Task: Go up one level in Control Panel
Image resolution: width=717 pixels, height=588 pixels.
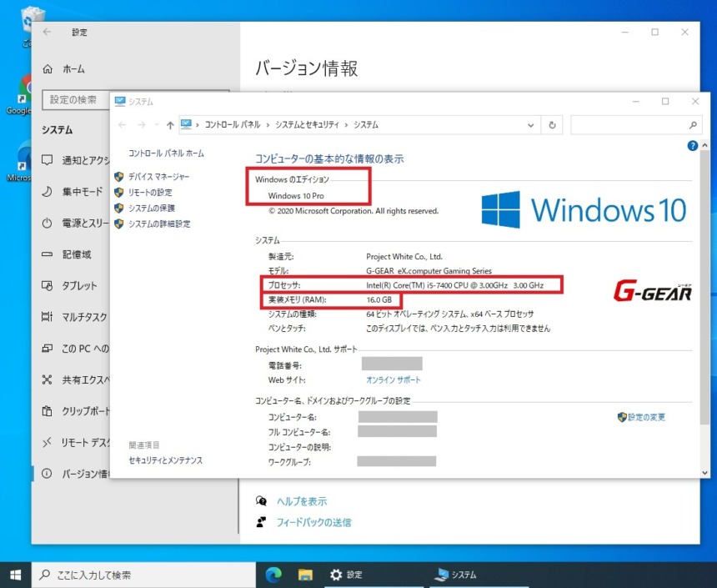Action: coord(170,125)
